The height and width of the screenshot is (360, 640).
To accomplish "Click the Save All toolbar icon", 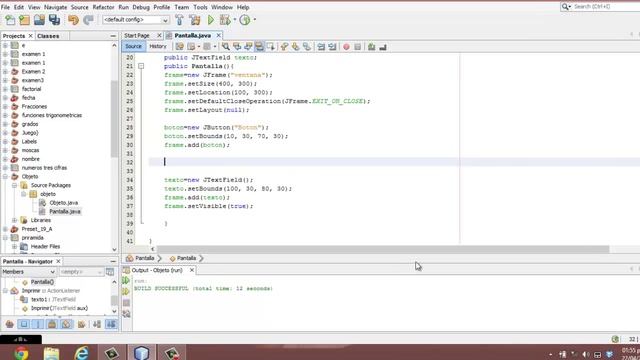I will tap(54, 20).
